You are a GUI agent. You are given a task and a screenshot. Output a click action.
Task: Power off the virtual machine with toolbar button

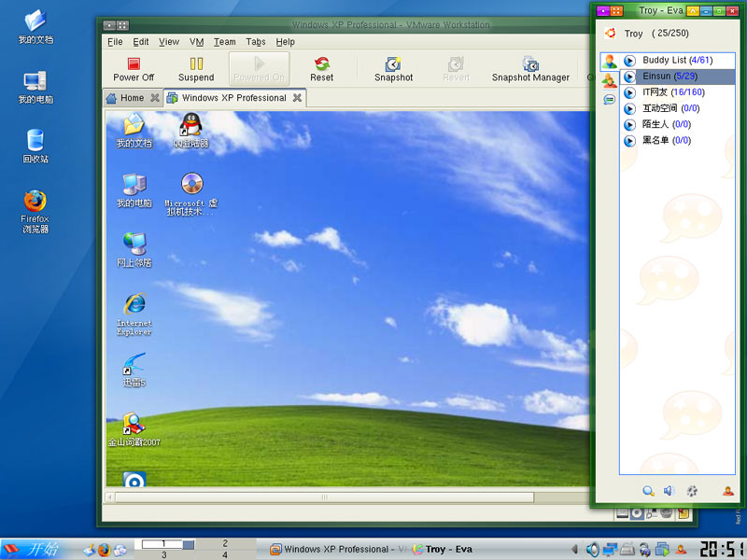pos(134,69)
